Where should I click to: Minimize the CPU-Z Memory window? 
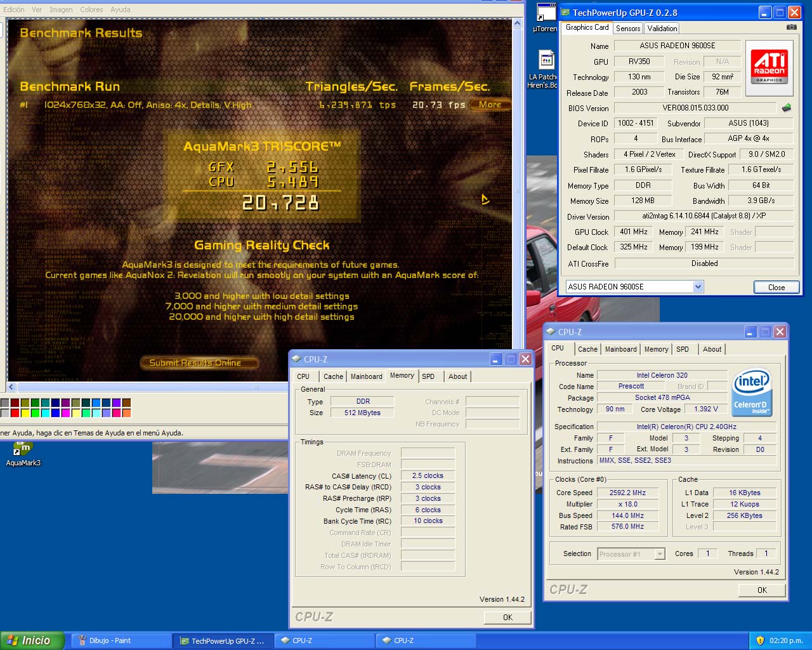(497, 359)
